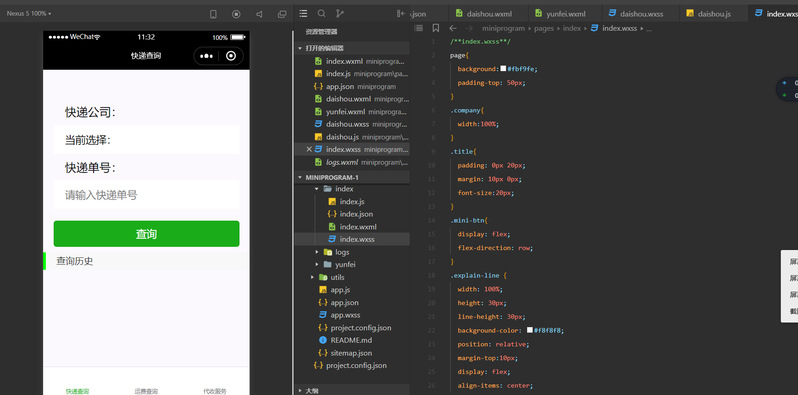
Task: Open the search icon in the sidebar header
Action: pyautogui.click(x=322, y=14)
